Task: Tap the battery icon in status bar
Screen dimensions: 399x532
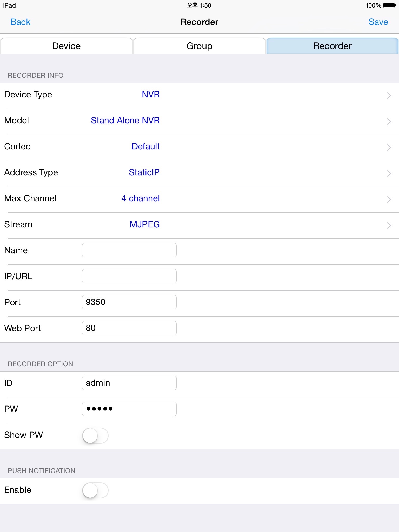Action: coord(389,5)
